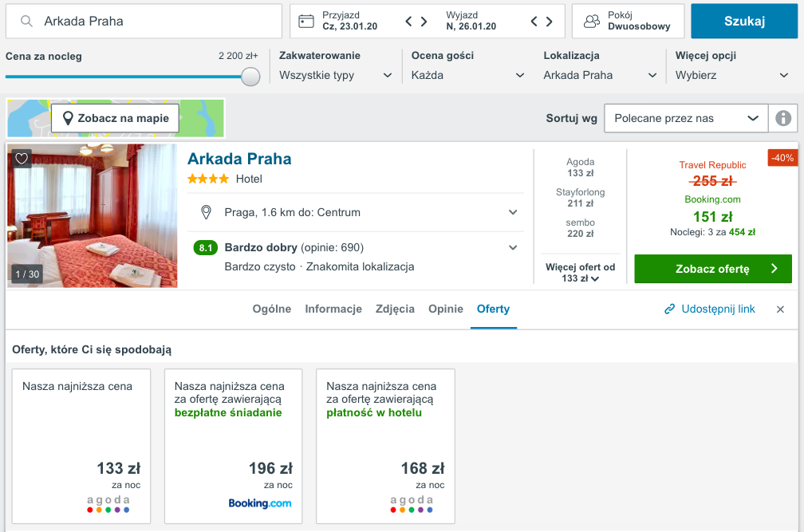This screenshot has width=804, height=532.
Task: Click previous arrow for departure date
Action: point(534,22)
